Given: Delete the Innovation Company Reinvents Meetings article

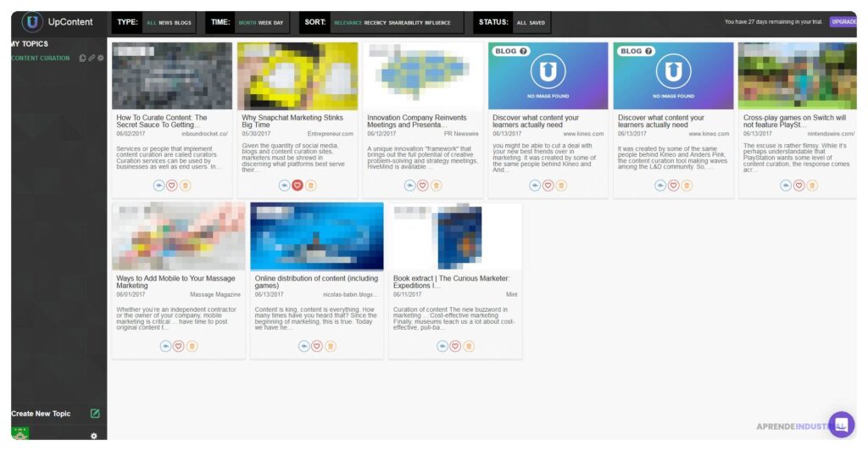Looking at the screenshot, I should (x=437, y=186).
